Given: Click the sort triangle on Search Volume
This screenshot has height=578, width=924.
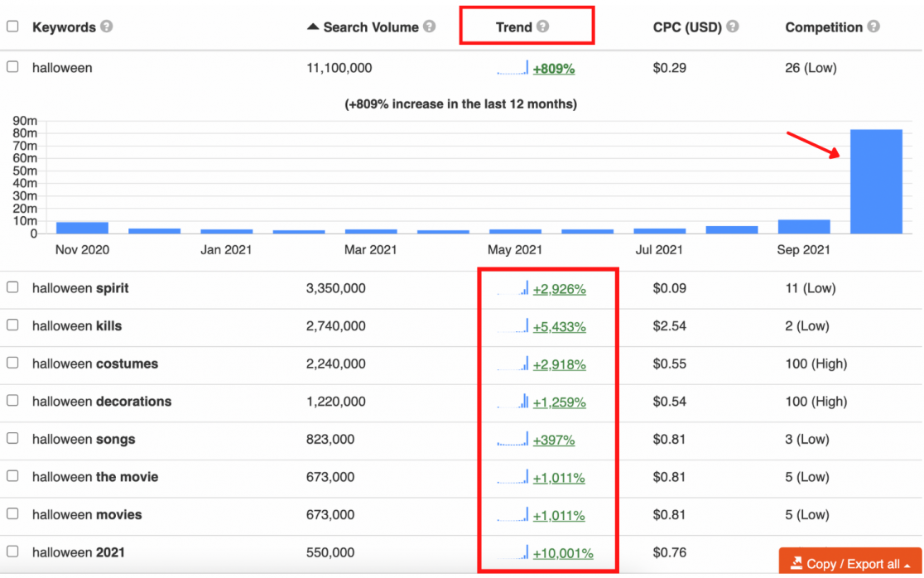Looking at the screenshot, I should [x=312, y=26].
